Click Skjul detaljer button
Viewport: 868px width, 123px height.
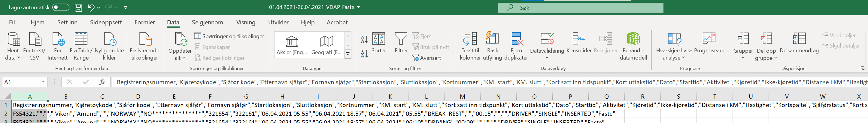[840, 45]
